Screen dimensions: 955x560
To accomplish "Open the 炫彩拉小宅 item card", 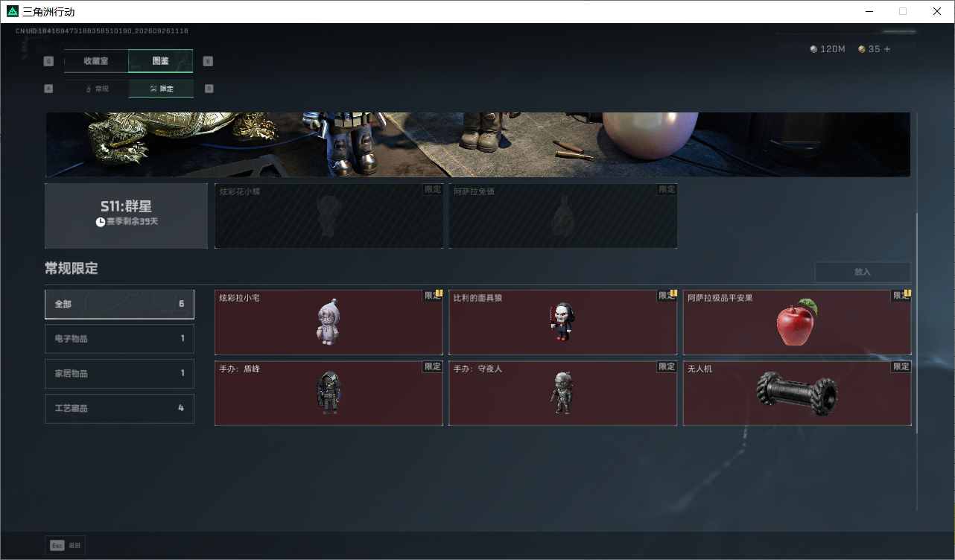I will pos(329,322).
